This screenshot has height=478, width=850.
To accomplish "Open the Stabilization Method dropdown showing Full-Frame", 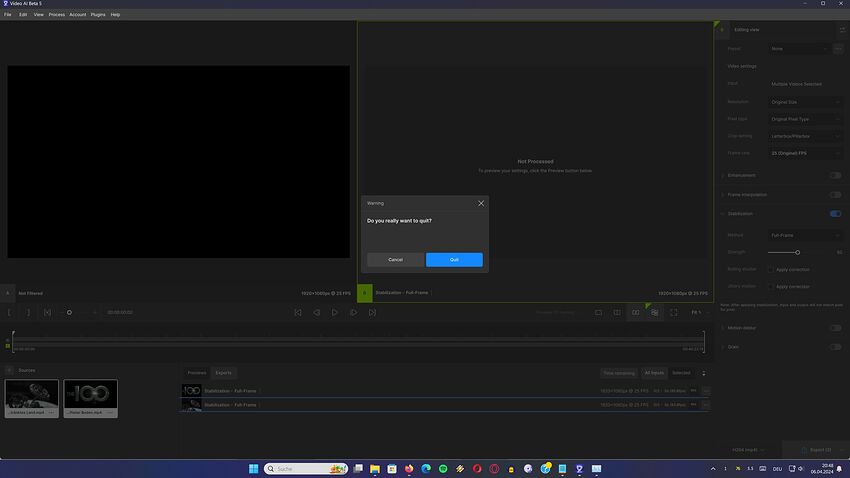I will tap(806, 235).
